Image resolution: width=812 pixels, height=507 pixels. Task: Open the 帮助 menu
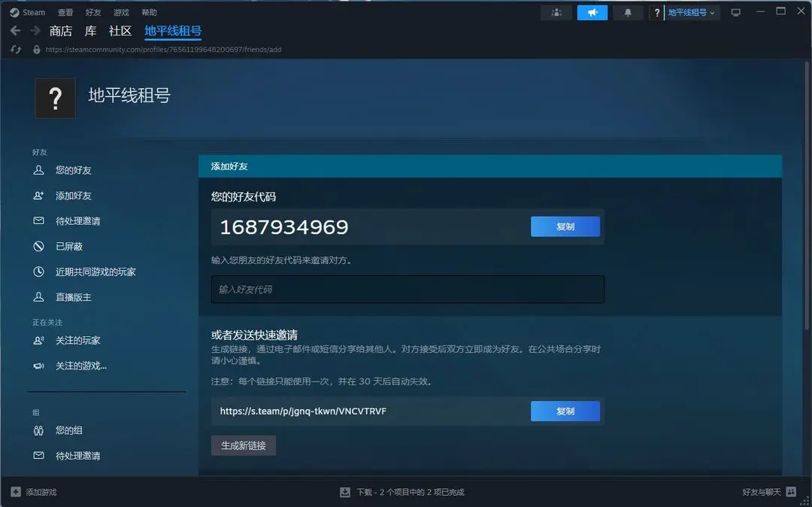pos(149,13)
